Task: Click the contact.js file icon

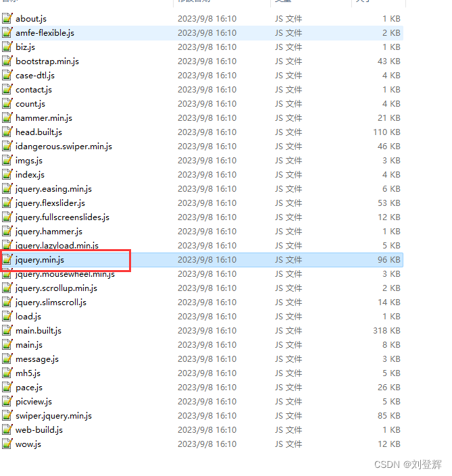Action: [x=7, y=90]
